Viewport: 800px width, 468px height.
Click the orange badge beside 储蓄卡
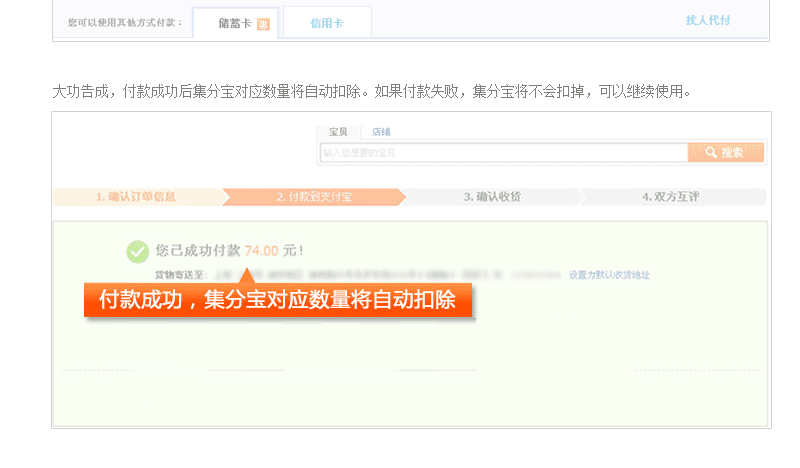(263, 24)
